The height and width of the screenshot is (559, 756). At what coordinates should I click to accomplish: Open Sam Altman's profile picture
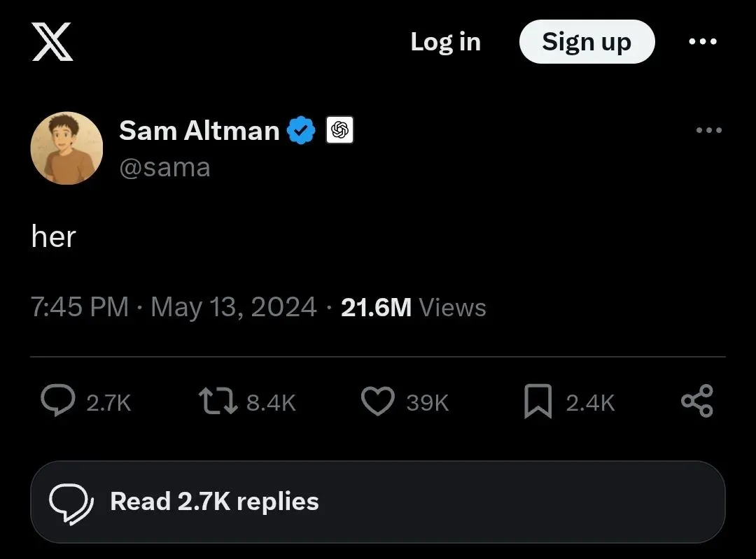[66, 148]
